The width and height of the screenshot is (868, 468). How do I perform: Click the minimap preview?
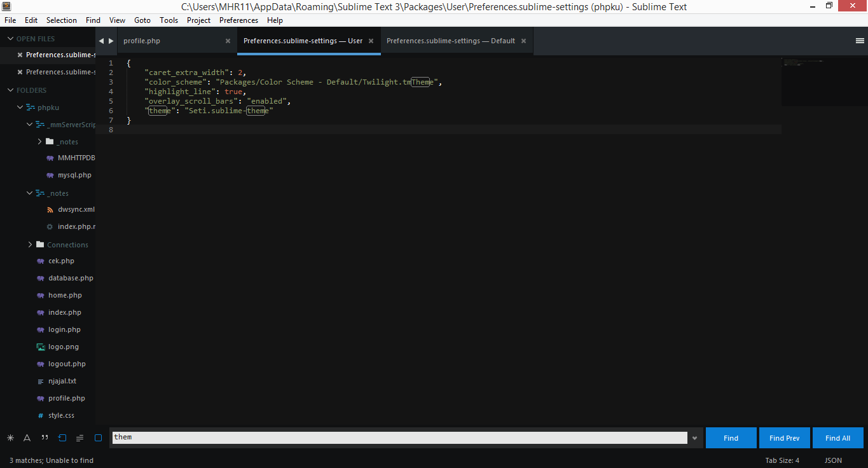[x=824, y=83]
